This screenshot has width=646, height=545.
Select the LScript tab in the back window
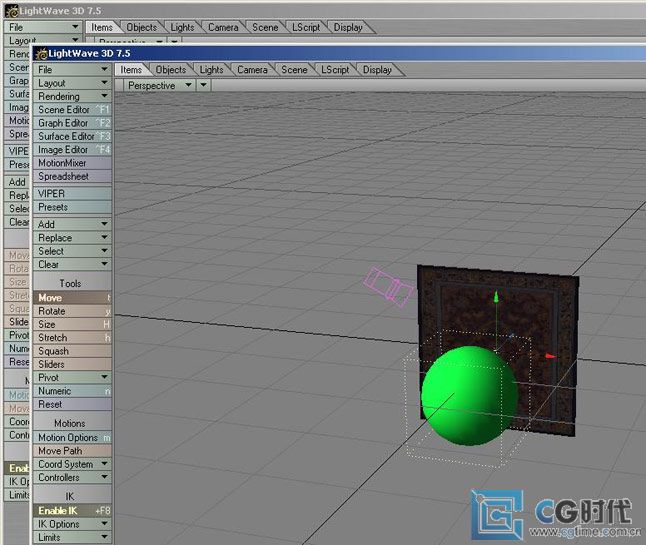(x=306, y=27)
